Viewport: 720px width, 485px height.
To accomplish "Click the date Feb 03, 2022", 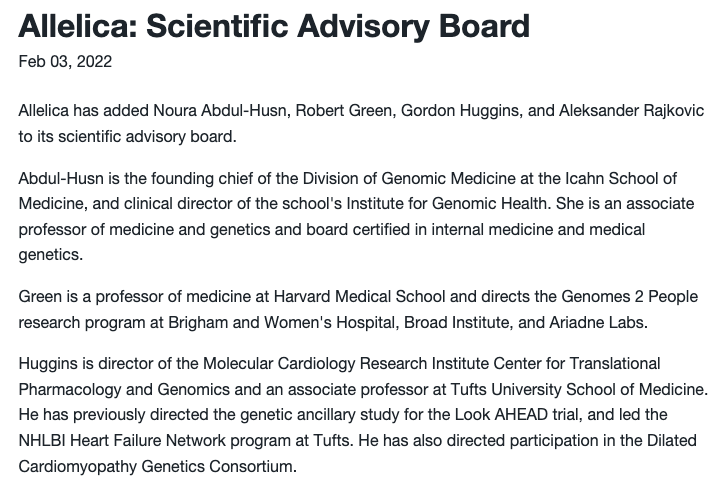I will pos(65,62).
